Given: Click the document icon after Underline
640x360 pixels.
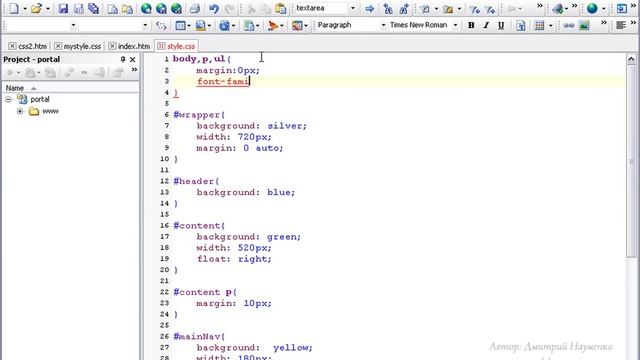Looking at the screenshot, I should (520, 25).
